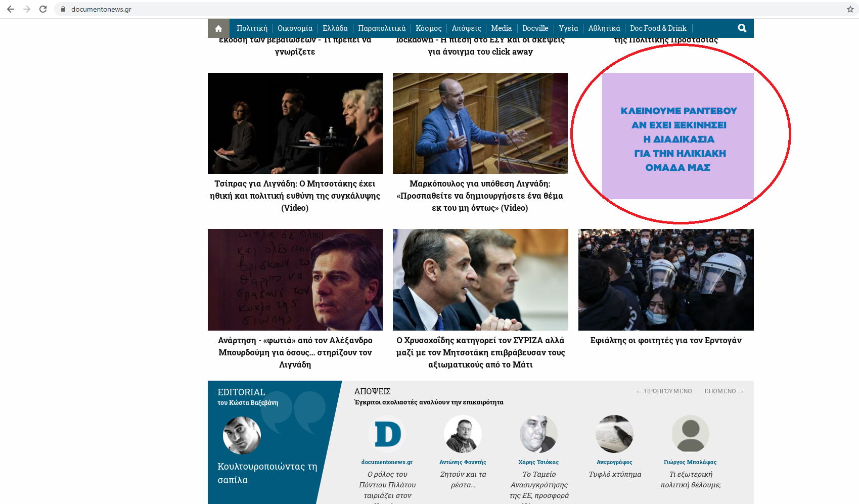Image resolution: width=859 pixels, height=504 pixels.
Task: Open the Media menu section
Action: coord(501,28)
